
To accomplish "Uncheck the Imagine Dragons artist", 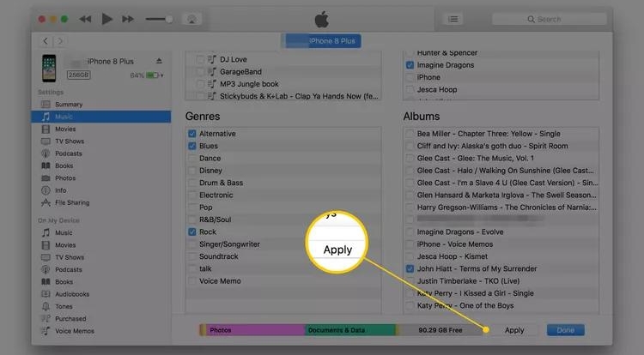I will click(x=410, y=65).
